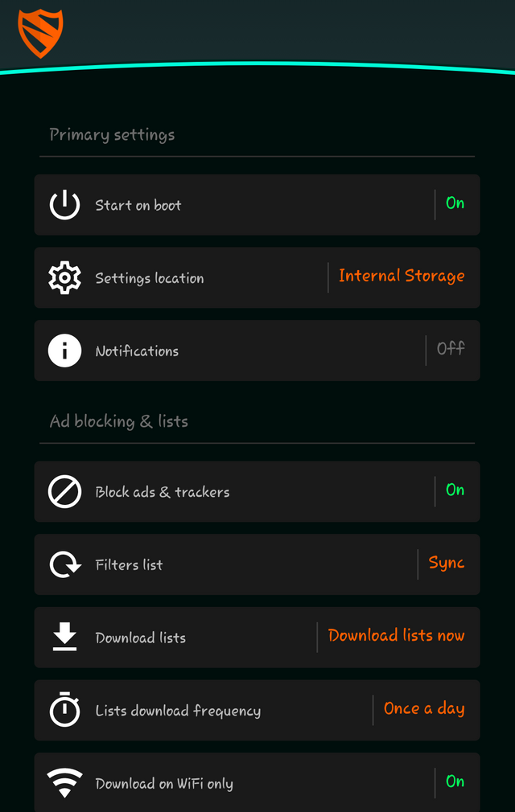Toggle Start on boot On switch
The height and width of the screenshot is (812, 515).
(x=455, y=203)
